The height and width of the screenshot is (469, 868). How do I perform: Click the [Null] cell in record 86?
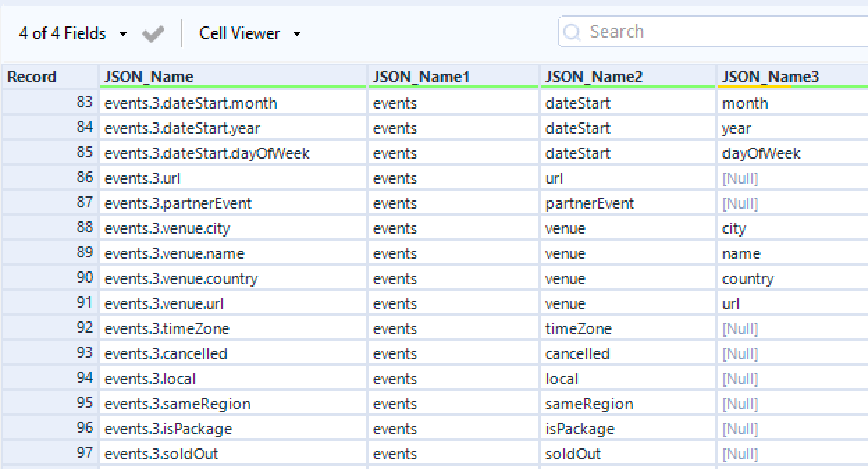[x=740, y=178]
